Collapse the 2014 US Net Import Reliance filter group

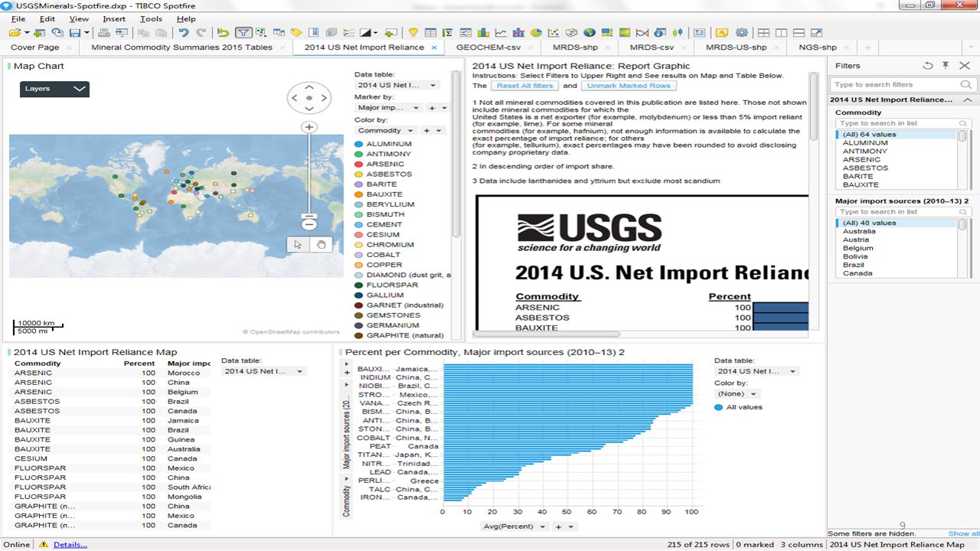click(968, 99)
